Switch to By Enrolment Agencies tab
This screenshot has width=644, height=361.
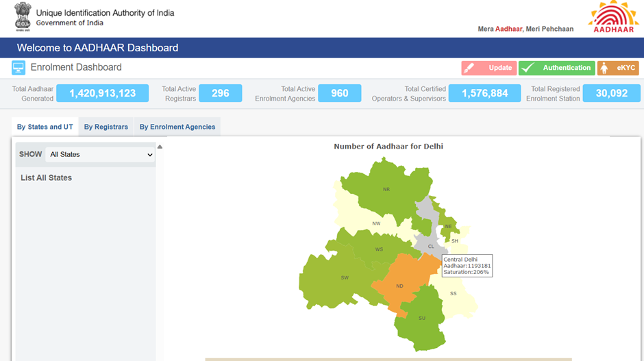(177, 127)
